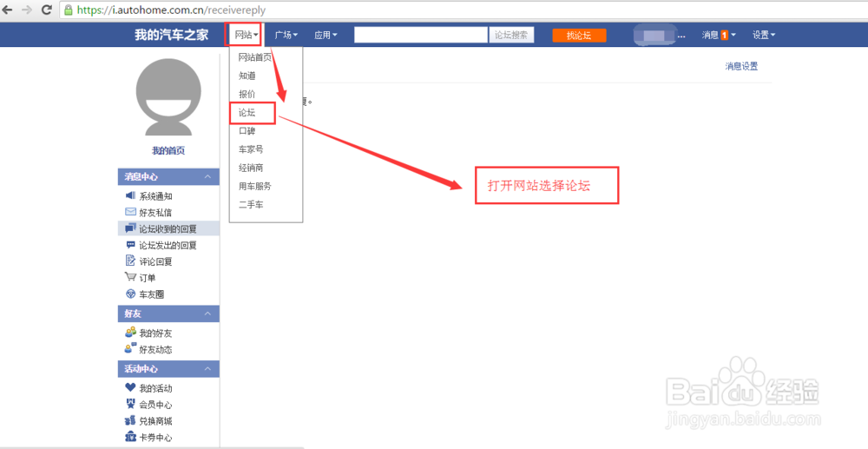Select 论坛 from the dropdown

[x=247, y=112]
